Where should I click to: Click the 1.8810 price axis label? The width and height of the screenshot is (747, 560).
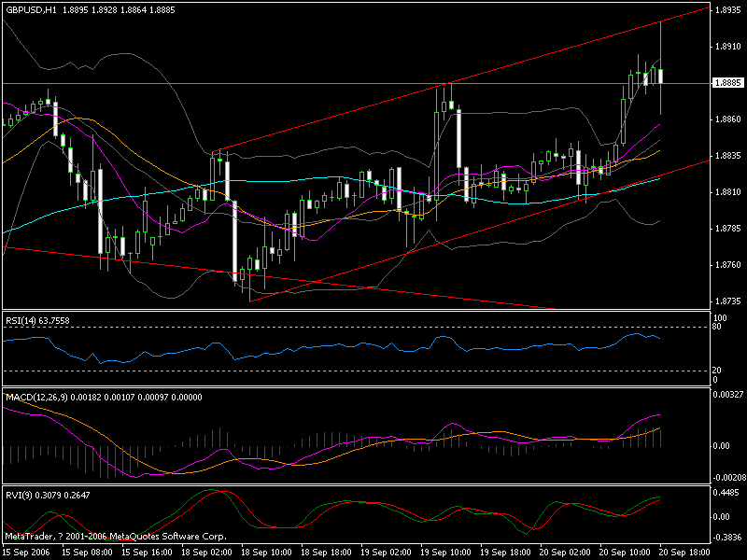[x=728, y=192]
